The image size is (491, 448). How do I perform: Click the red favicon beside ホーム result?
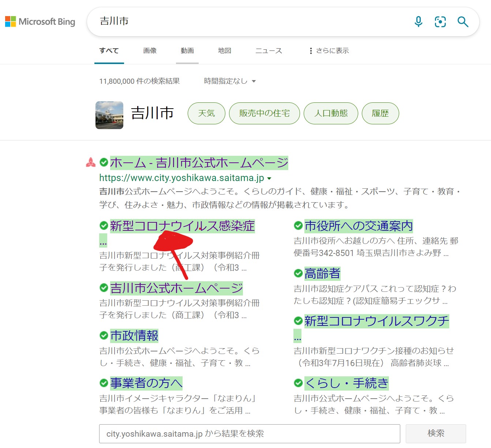[91, 162]
